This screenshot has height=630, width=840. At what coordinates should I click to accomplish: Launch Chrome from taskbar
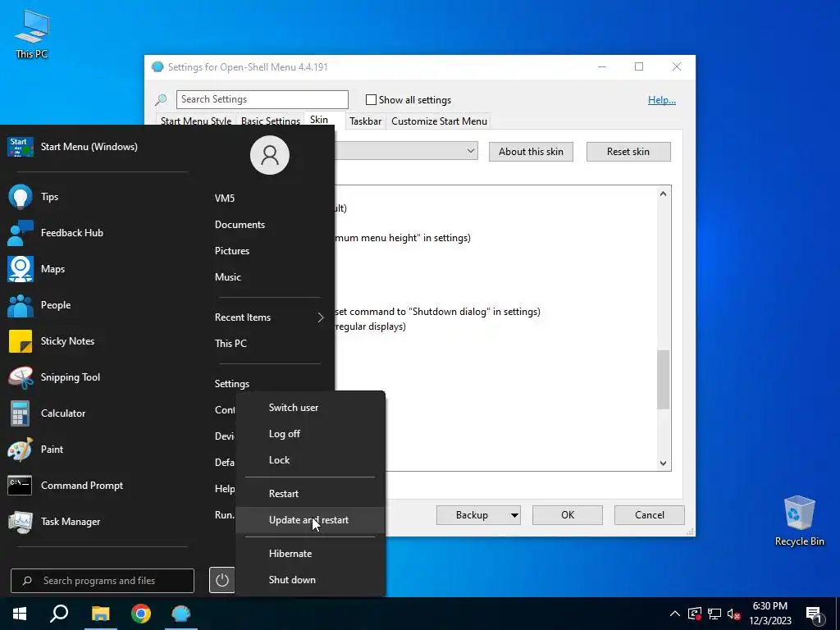[141, 614]
